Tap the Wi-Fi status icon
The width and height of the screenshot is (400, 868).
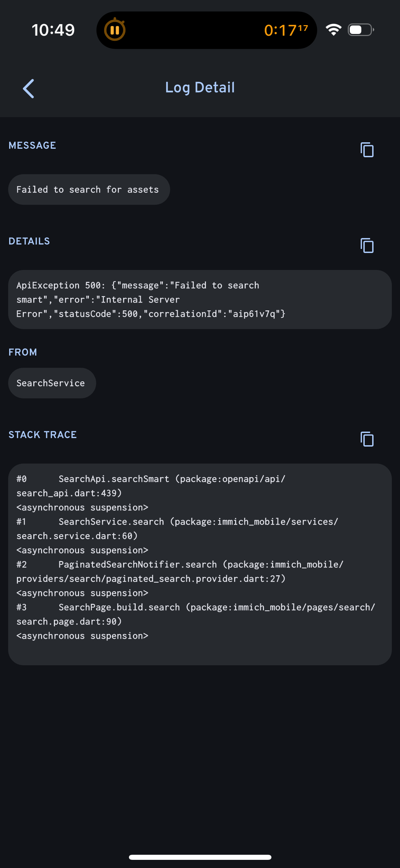click(334, 30)
